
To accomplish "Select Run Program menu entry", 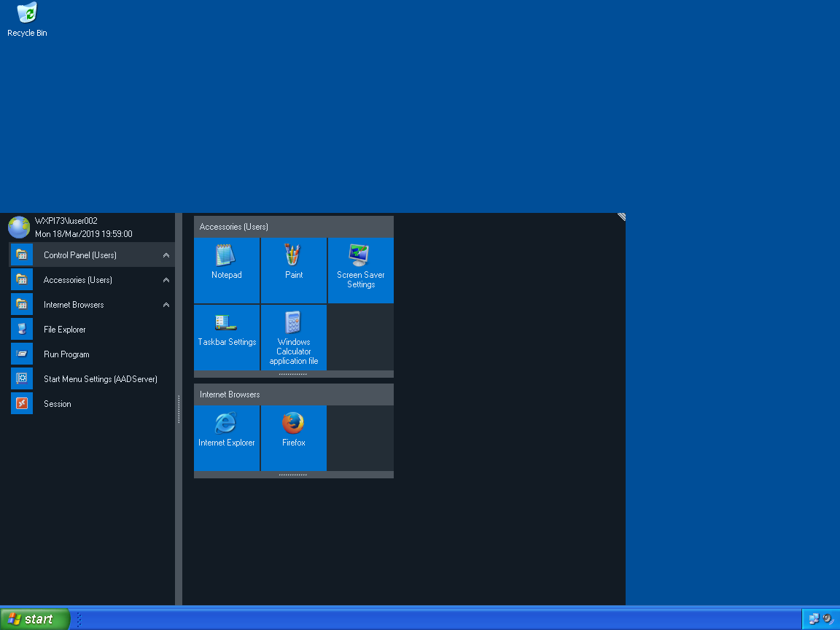I will pyautogui.click(x=66, y=354).
